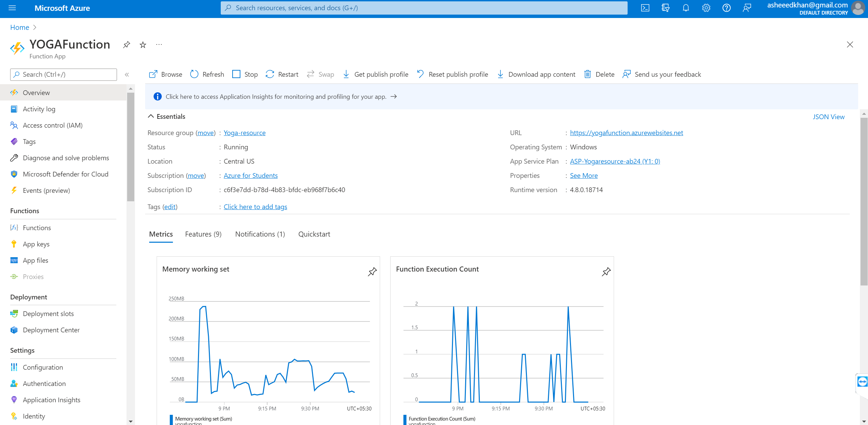Switch to the Notifications (1) tab
Image resolution: width=868 pixels, height=425 pixels.
click(260, 234)
